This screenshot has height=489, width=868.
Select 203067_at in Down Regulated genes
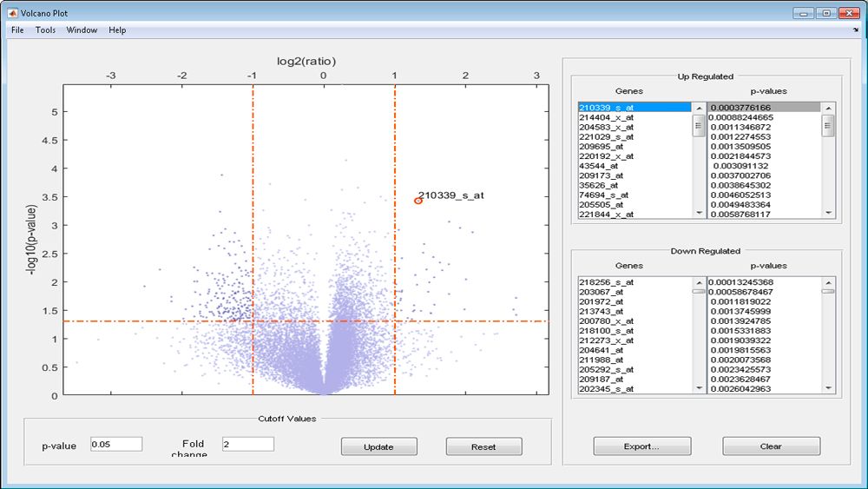pyautogui.click(x=635, y=292)
